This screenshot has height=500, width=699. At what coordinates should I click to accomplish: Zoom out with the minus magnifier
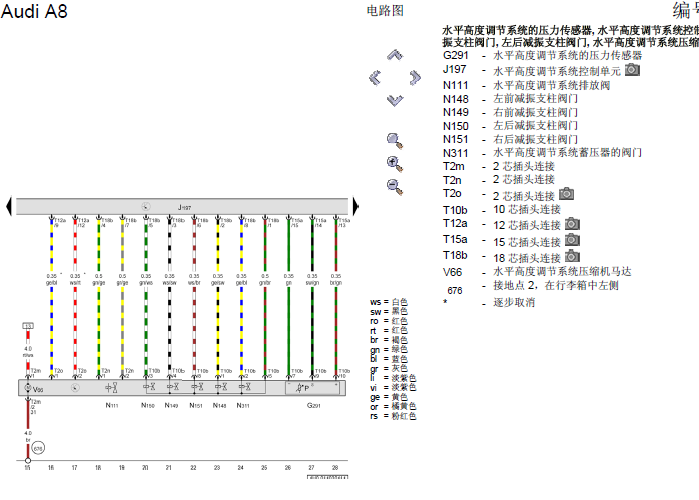click(x=395, y=187)
